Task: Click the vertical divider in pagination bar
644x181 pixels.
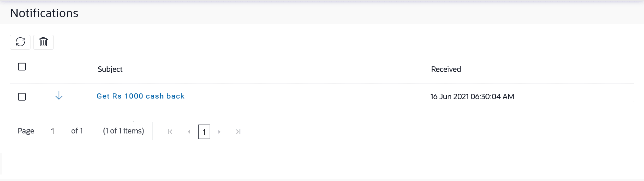Action: (x=152, y=131)
